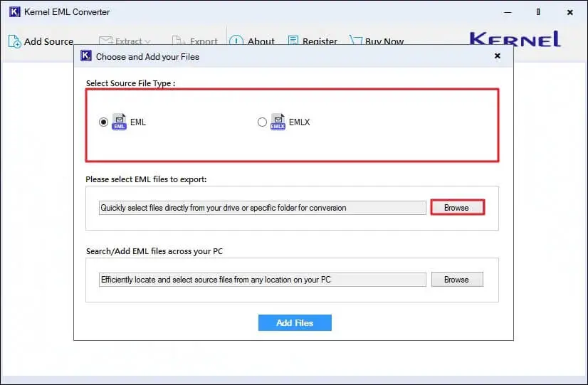Click the Kernel brand logo

pos(515,39)
